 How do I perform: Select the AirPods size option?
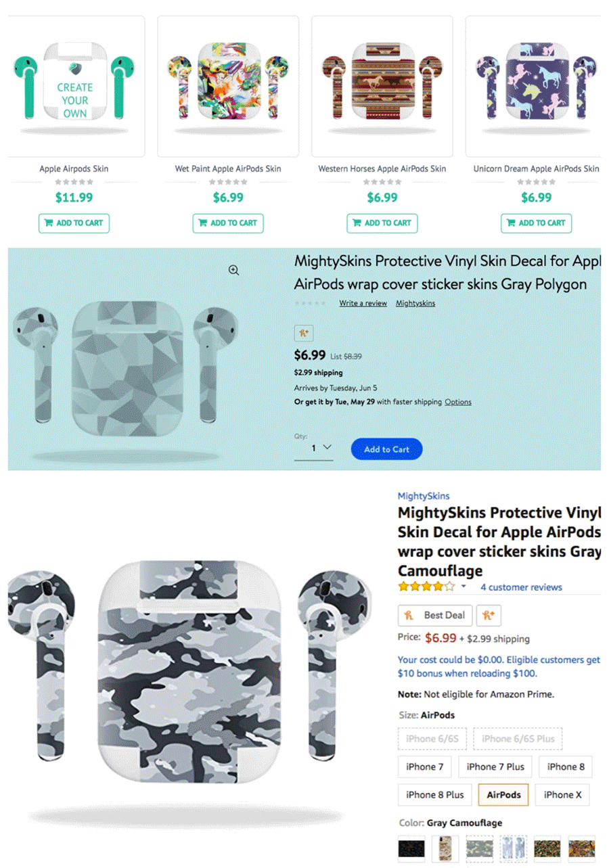[x=503, y=795]
